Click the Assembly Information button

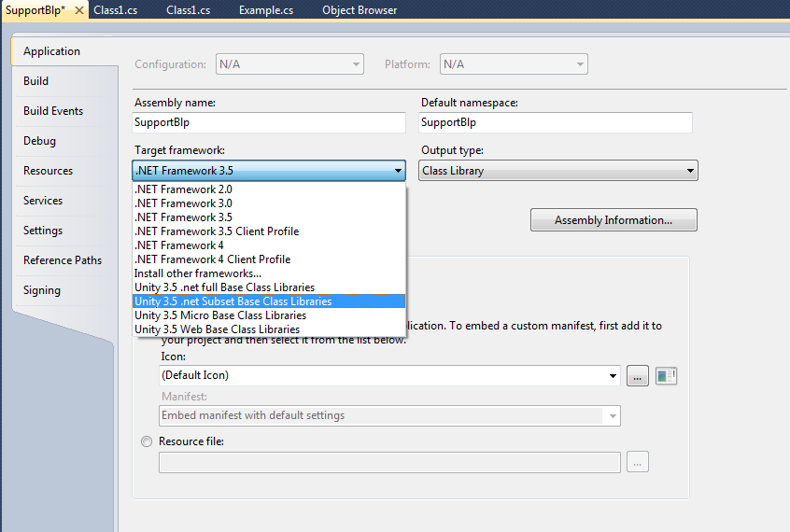coord(614,220)
